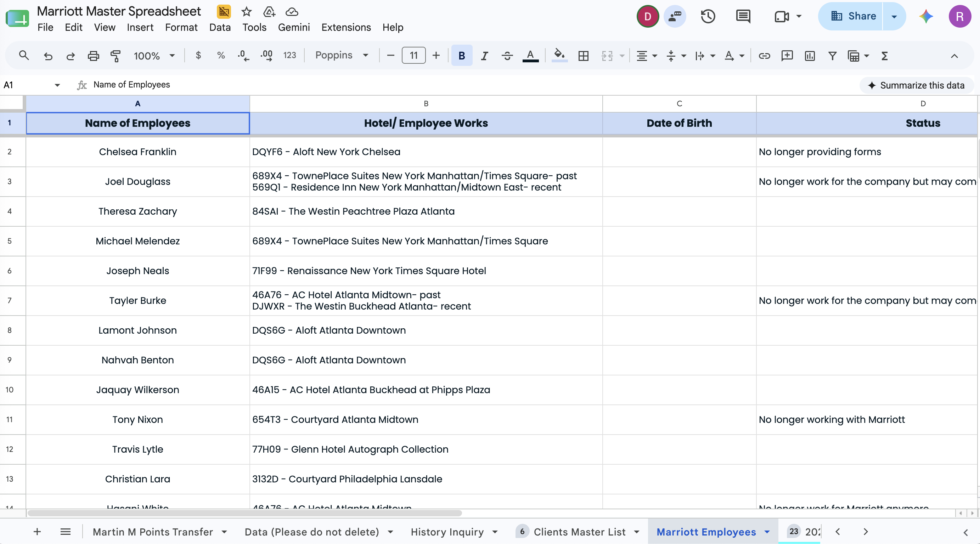Image resolution: width=980 pixels, height=544 pixels.
Task: Open Gemini sparkle icon in header
Action: click(x=926, y=16)
